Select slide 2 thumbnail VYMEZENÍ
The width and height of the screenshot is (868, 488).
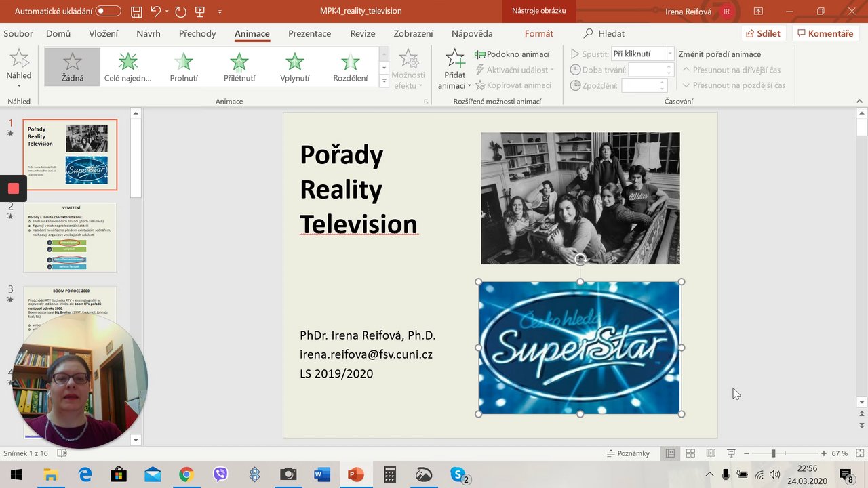(70, 238)
